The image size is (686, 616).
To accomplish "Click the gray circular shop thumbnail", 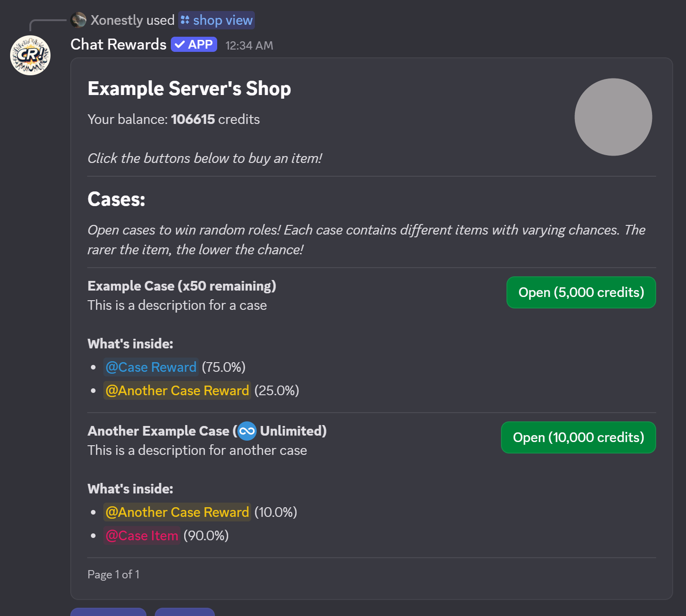I will pyautogui.click(x=613, y=117).
